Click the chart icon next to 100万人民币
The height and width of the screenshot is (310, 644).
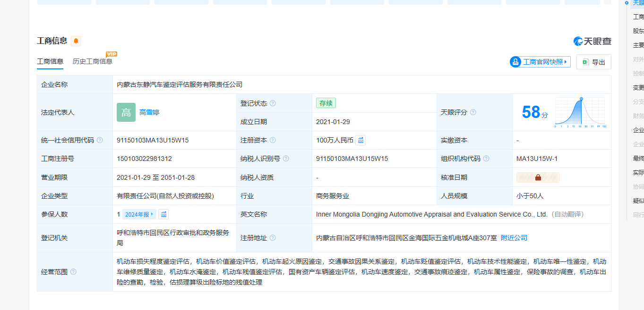tap(361, 140)
